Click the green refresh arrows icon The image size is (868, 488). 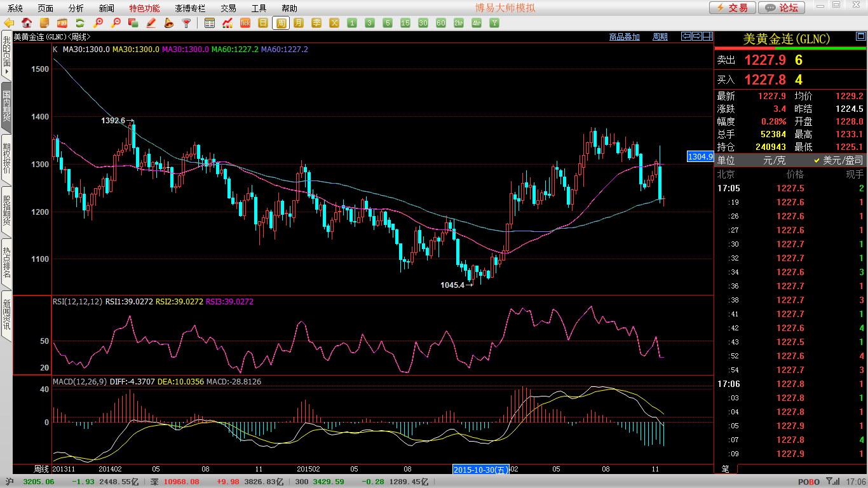pyautogui.click(x=80, y=23)
